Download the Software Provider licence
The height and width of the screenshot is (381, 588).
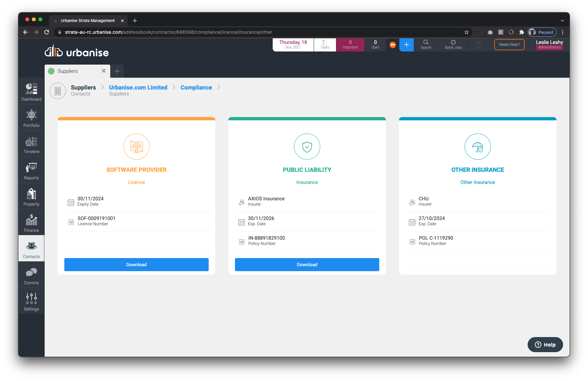click(x=136, y=265)
